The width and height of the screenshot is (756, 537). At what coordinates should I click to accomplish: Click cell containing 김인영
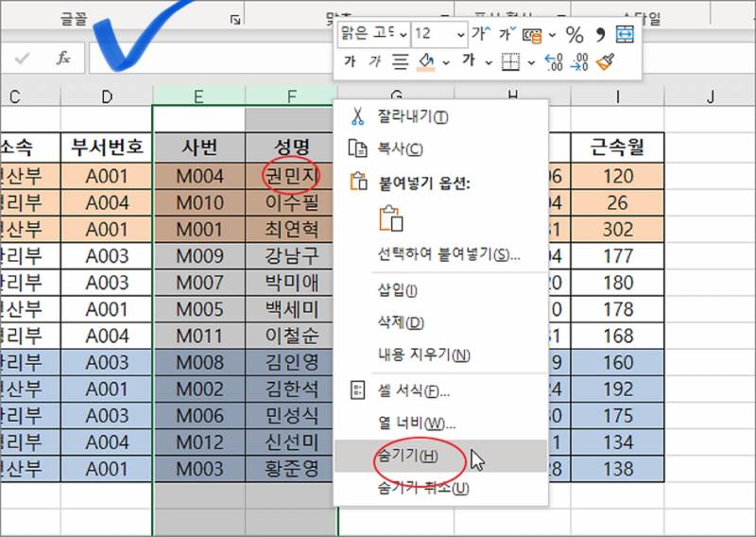point(291,362)
